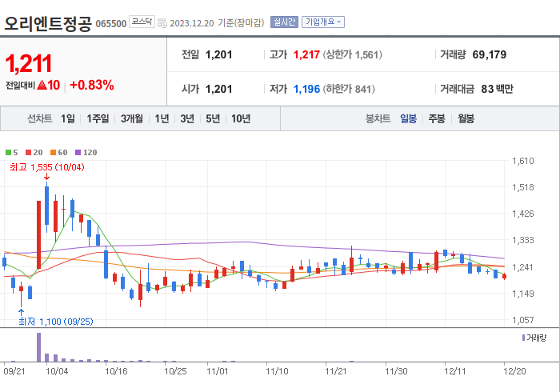Switch to the 주봉 candlestick chart
This screenshot has height=392, width=560.
(x=437, y=118)
